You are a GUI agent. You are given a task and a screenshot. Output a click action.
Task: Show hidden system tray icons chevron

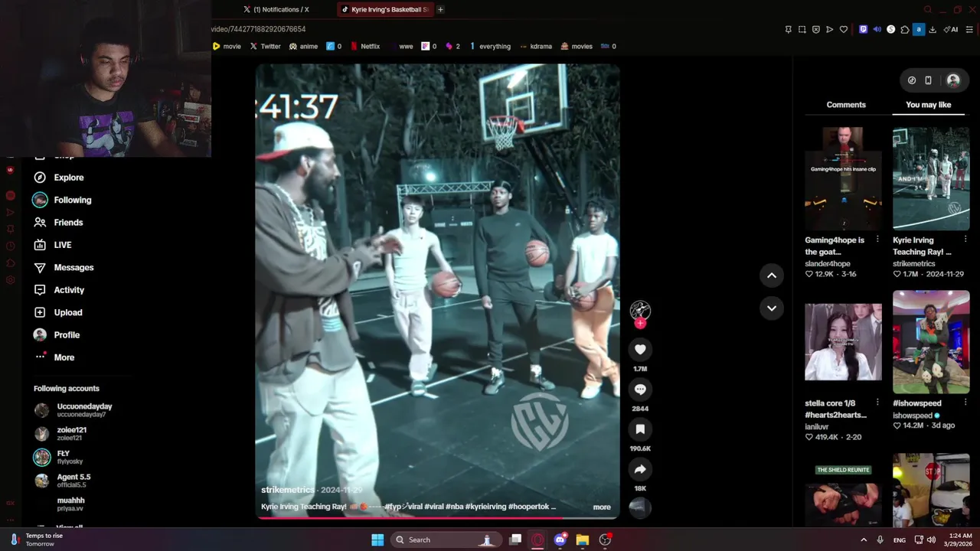click(x=864, y=540)
